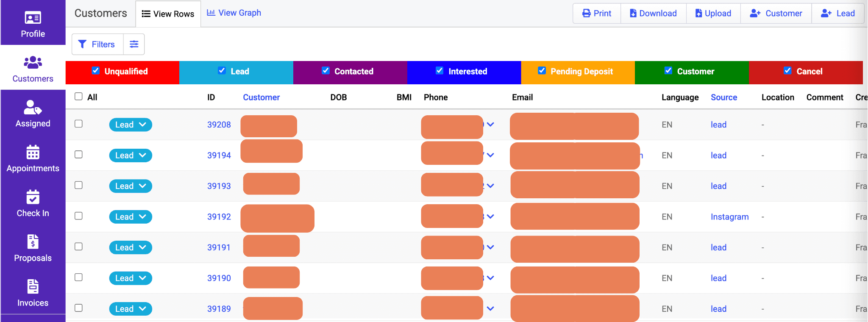Click the DOB column header

pyautogui.click(x=339, y=97)
